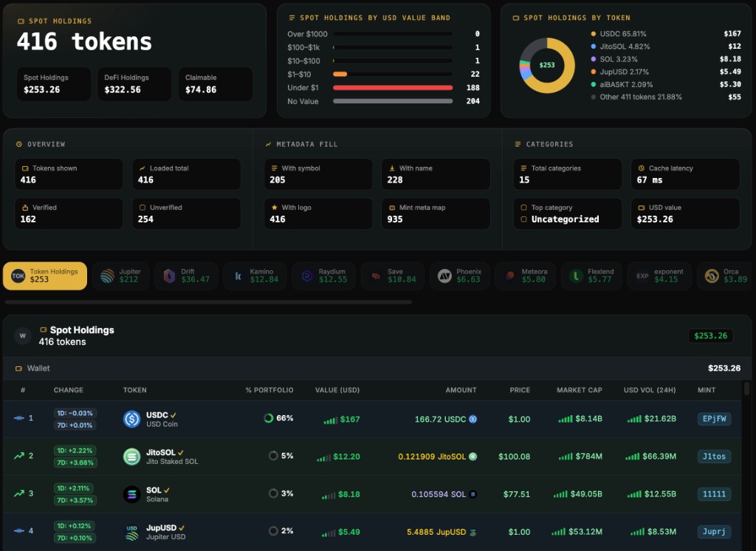Click the 5.4885 JupUSD amount
The width and height of the screenshot is (756, 551).
click(436, 532)
